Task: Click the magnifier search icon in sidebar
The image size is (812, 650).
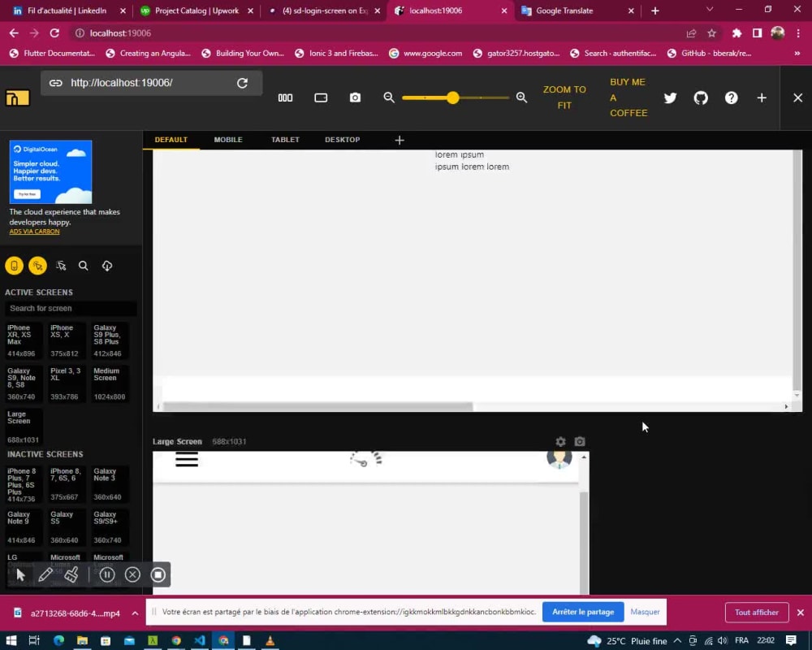Action: (x=84, y=265)
